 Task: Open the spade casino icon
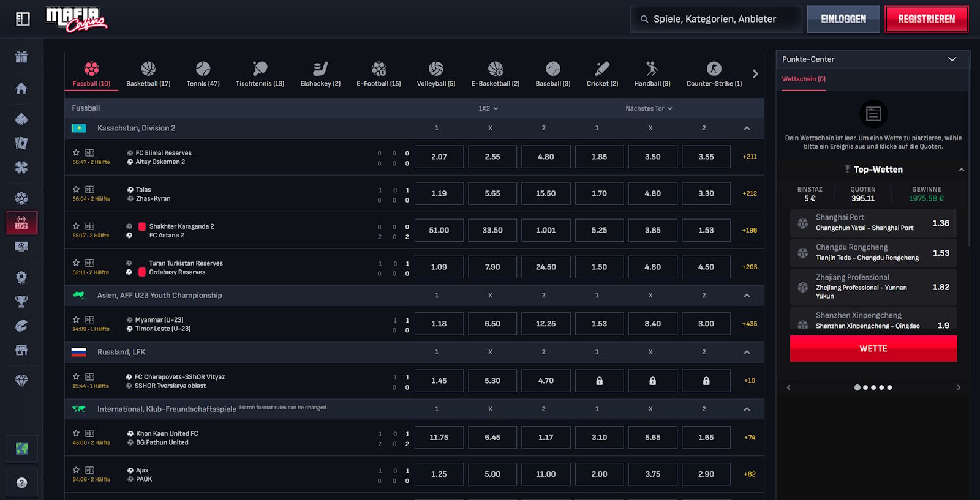21,119
